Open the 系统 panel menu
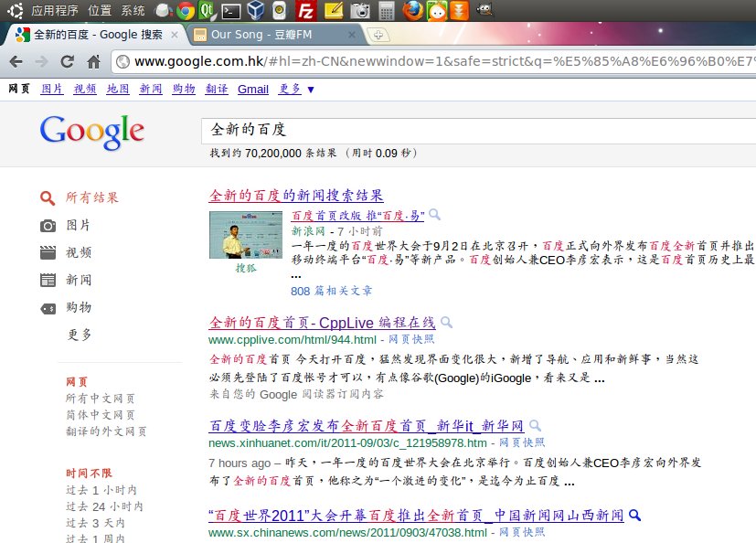 click(x=133, y=10)
